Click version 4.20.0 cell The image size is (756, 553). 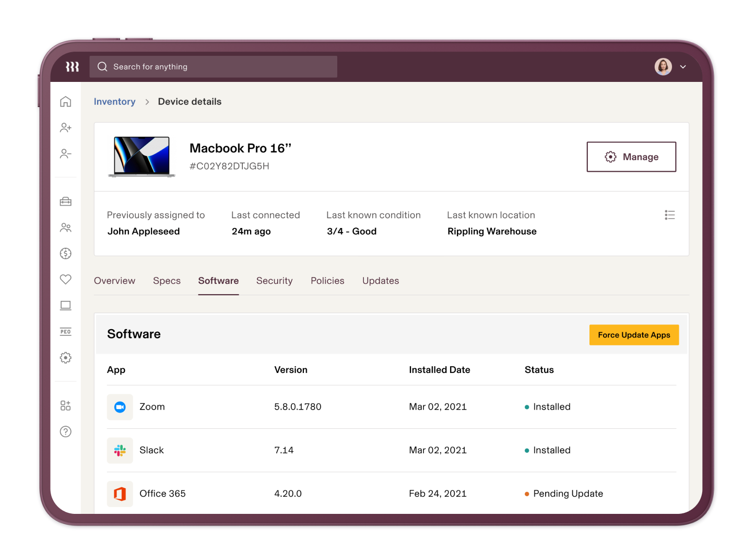click(288, 494)
